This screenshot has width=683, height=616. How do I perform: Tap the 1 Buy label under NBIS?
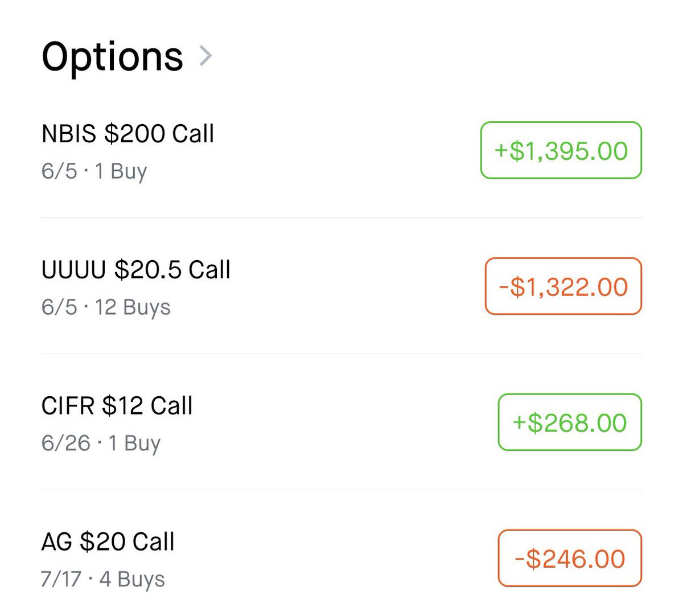point(121,171)
